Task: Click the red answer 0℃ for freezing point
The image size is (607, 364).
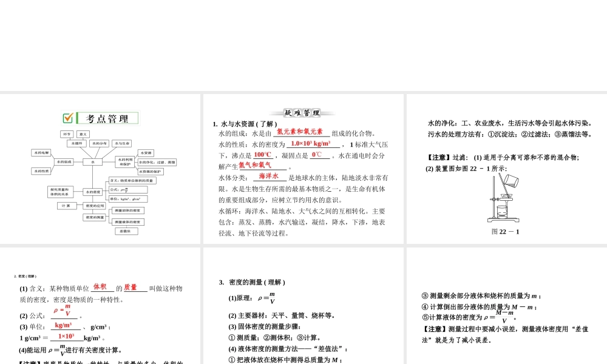Action: coord(317,155)
